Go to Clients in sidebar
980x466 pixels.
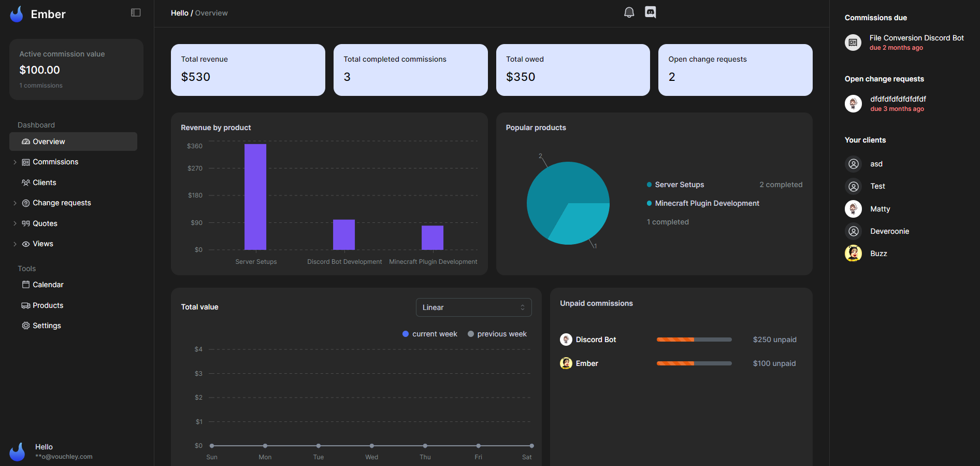[44, 182]
